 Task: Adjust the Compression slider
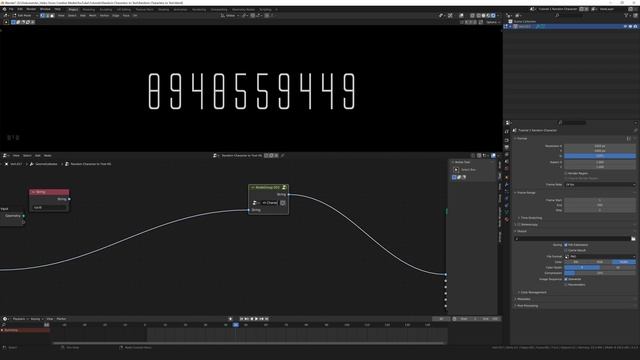click(600, 273)
